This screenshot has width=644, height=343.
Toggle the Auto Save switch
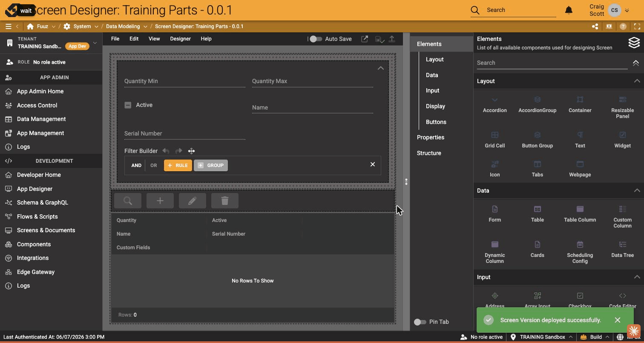tap(315, 39)
